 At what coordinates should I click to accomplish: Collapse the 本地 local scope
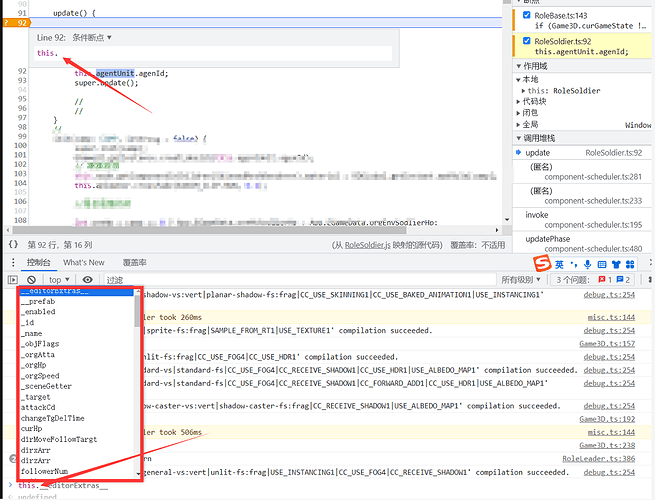pos(518,79)
